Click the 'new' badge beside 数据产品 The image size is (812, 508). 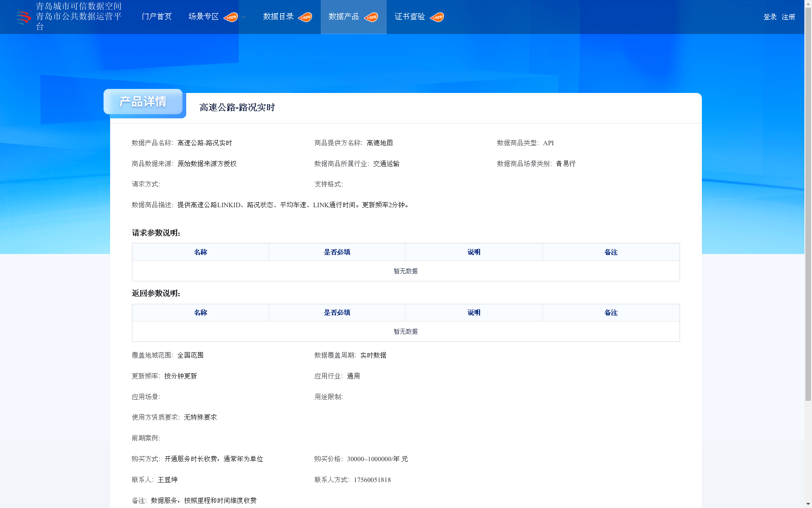(372, 17)
